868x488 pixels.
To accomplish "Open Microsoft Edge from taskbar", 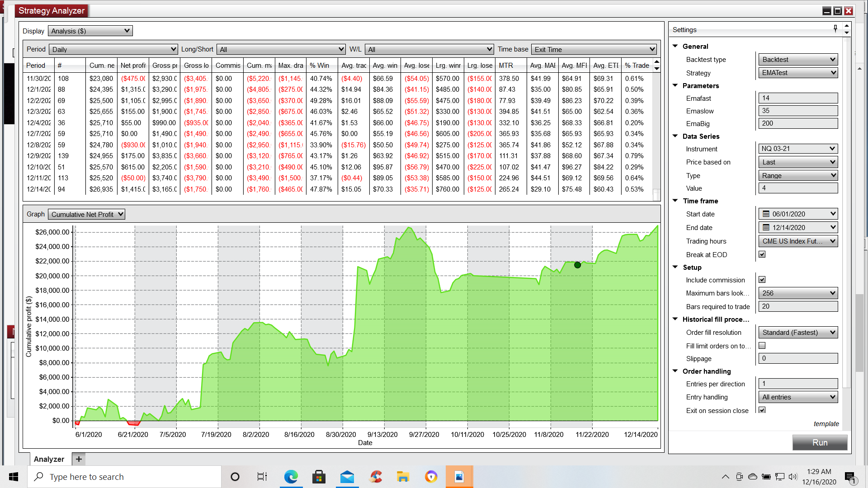I will point(291,477).
